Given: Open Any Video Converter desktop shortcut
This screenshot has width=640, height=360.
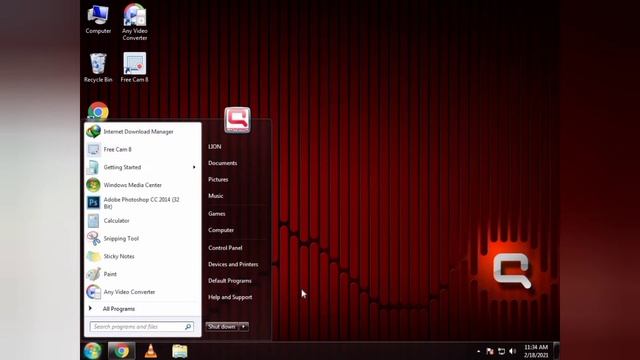Looking at the screenshot, I should [x=135, y=22].
